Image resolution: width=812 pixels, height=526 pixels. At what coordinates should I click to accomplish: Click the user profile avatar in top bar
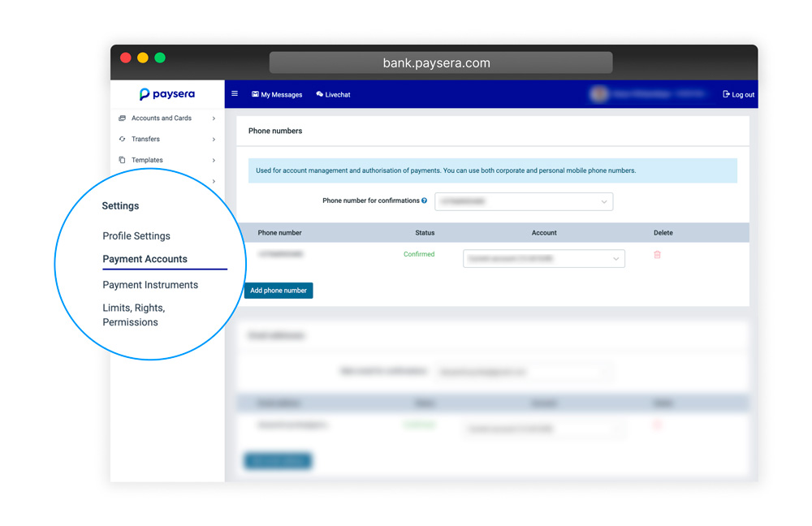tap(598, 94)
